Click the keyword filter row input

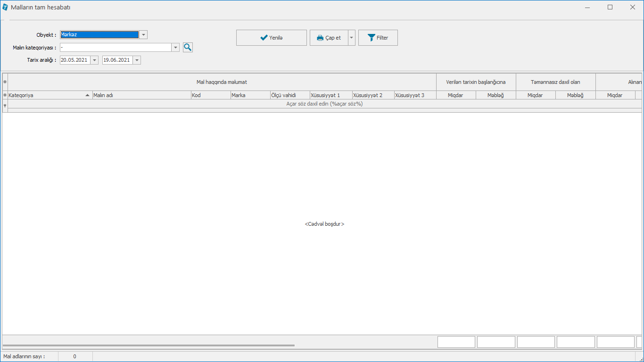click(x=324, y=104)
